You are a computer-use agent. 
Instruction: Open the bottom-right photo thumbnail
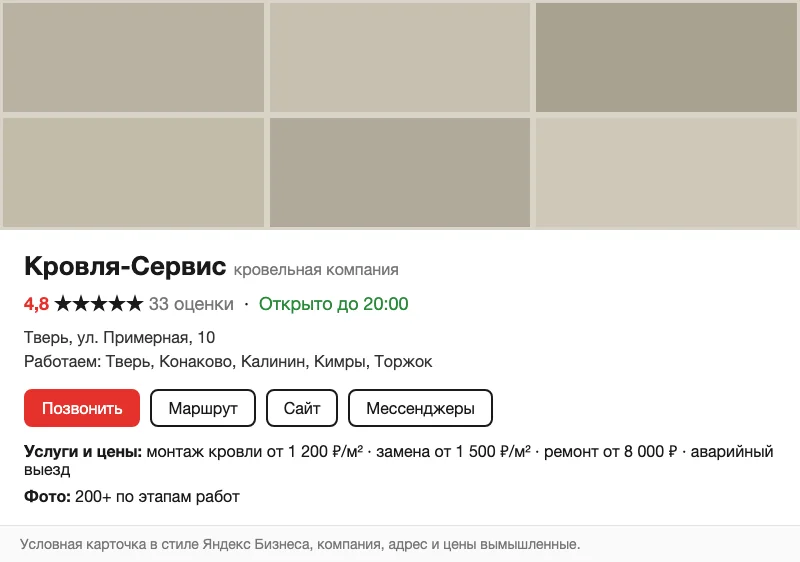point(666,172)
